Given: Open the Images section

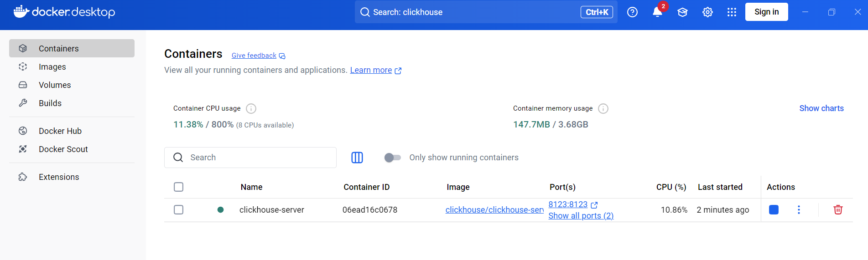Looking at the screenshot, I should [x=72, y=66].
